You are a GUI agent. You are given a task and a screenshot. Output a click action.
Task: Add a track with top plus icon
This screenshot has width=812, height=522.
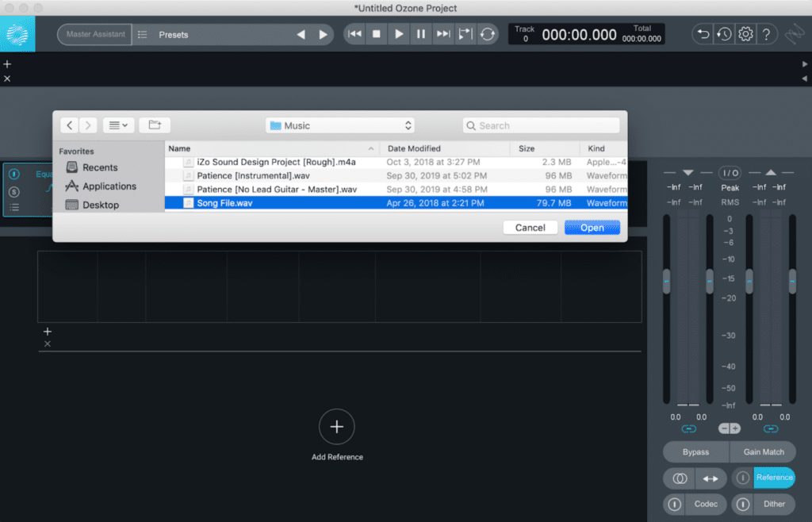pyautogui.click(x=7, y=64)
